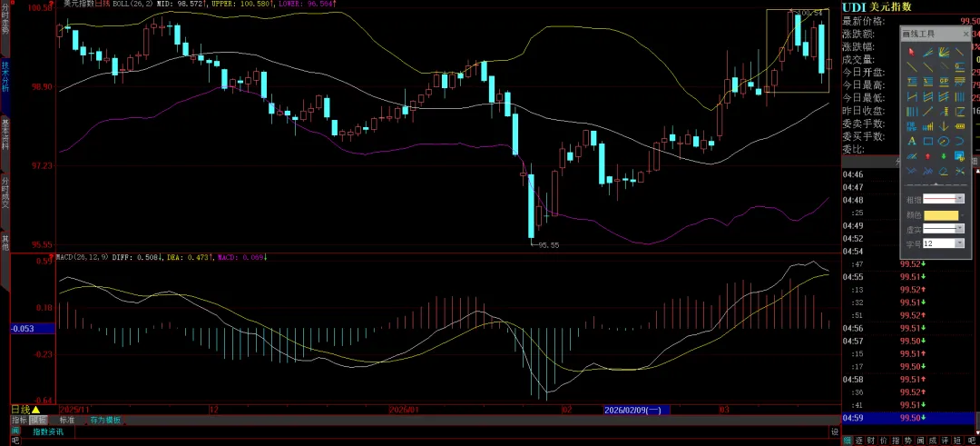This screenshot has width=980, height=446.
Task: Select the GP golden section tool
Action: pyautogui.click(x=944, y=81)
